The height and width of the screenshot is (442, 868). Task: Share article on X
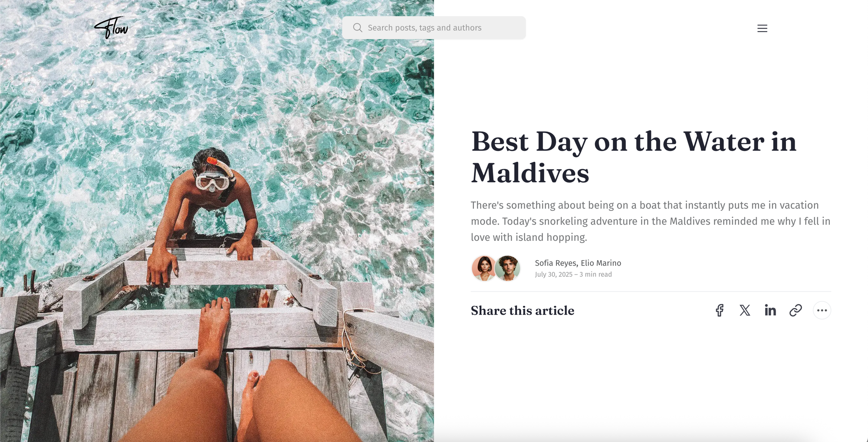(x=745, y=310)
